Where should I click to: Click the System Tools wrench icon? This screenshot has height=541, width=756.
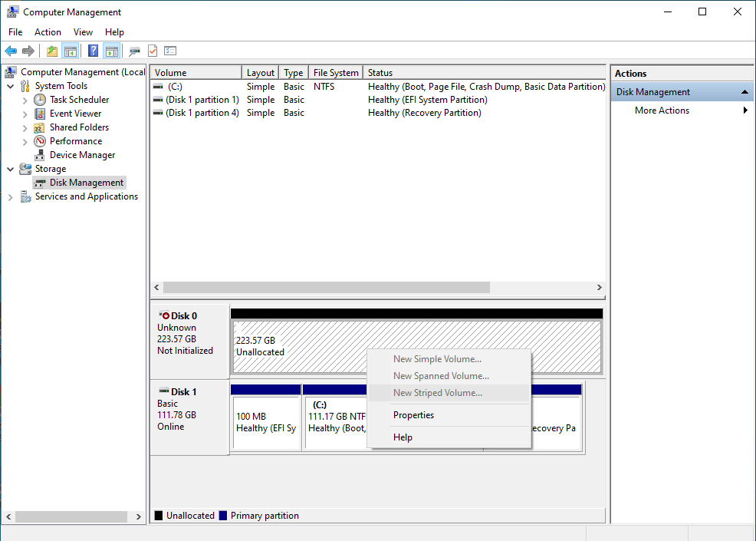coord(25,86)
